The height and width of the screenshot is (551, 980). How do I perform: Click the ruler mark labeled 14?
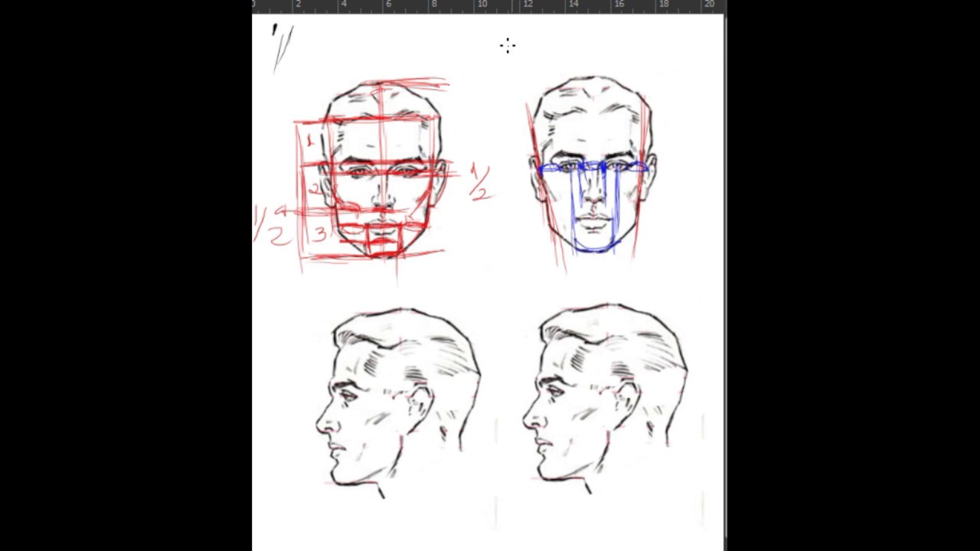[x=573, y=5]
